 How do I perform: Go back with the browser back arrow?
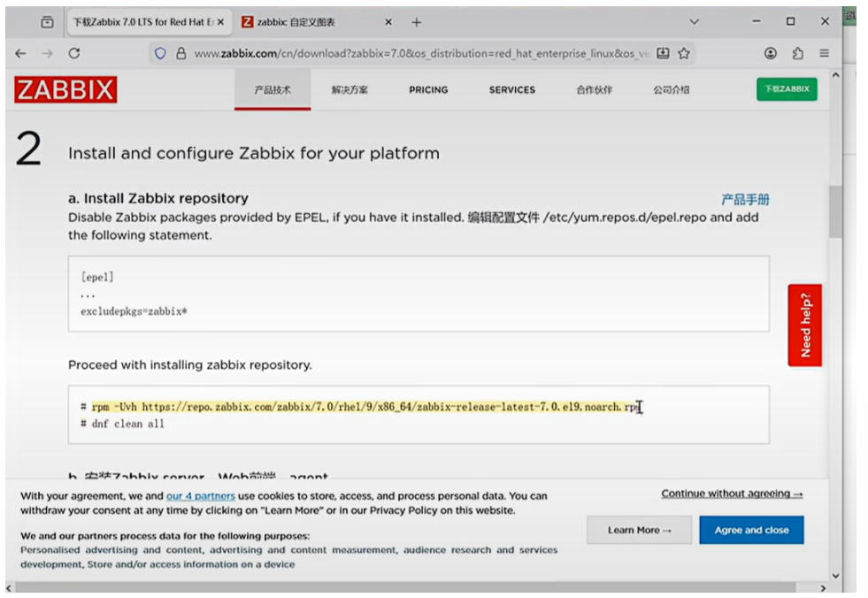click(20, 53)
